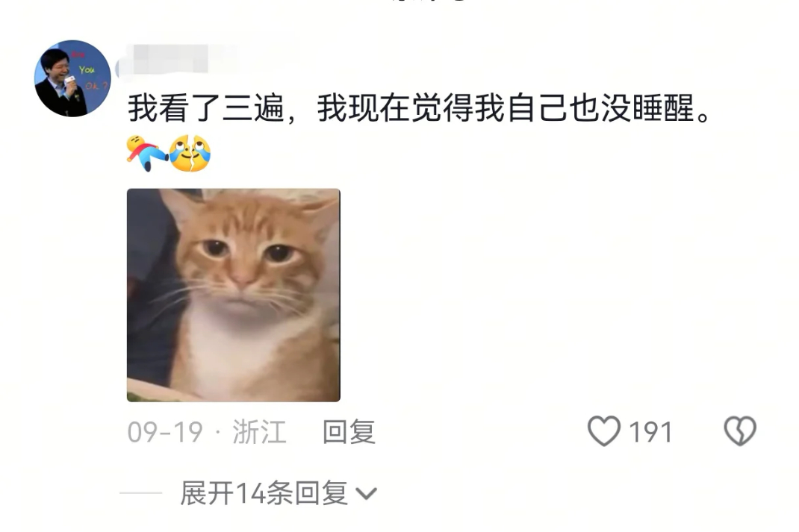The width and height of the screenshot is (799, 532).
Task: Select the comment text 我看了三遍
Action: point(206,108)
